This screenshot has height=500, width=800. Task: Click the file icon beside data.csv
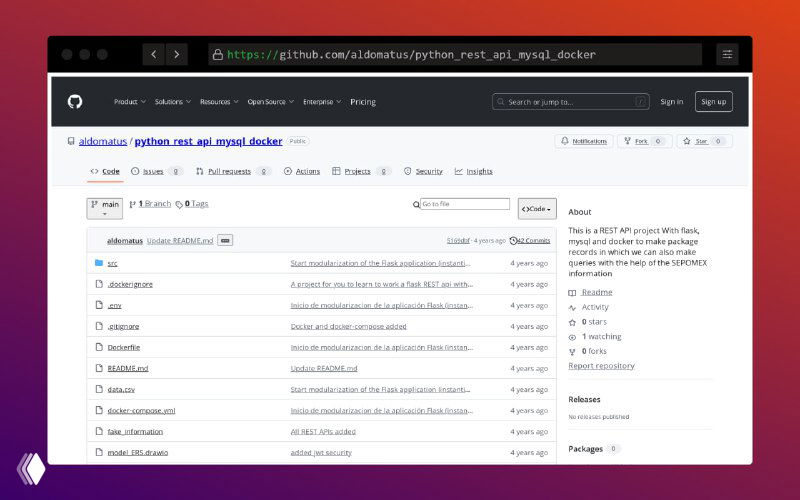pos(99,389)
